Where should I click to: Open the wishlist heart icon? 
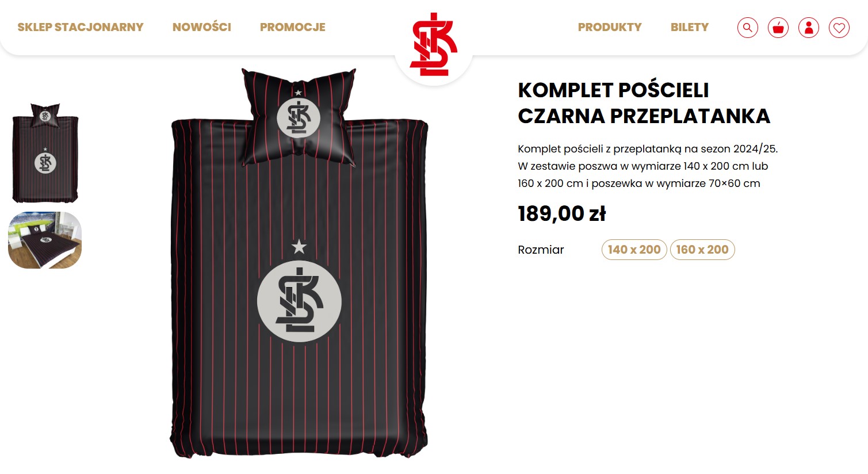point(839,28)
